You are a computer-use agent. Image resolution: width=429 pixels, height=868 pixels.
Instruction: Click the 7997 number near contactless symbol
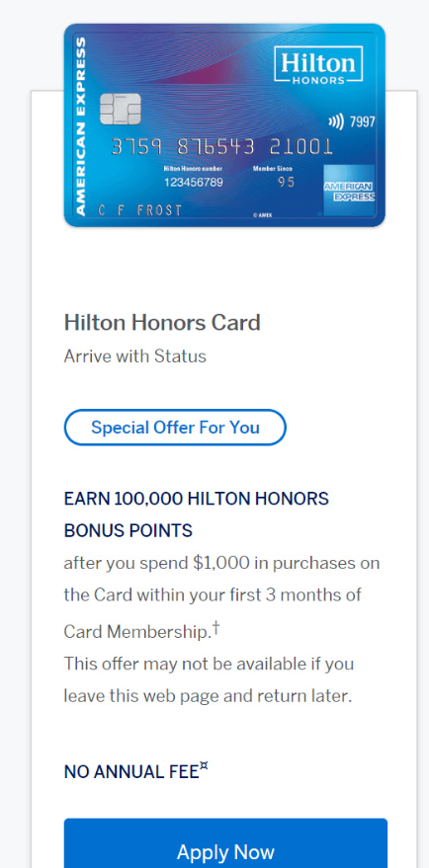tap(363, 121)
